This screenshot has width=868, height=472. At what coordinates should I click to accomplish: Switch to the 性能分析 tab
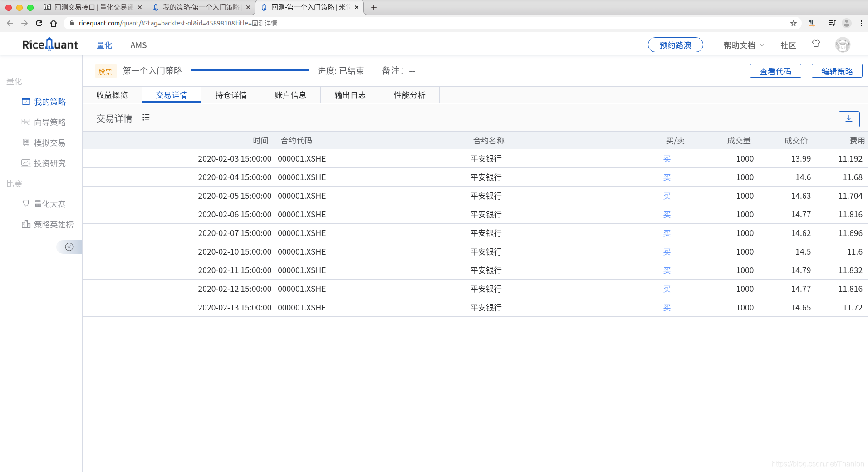[410, 95]
